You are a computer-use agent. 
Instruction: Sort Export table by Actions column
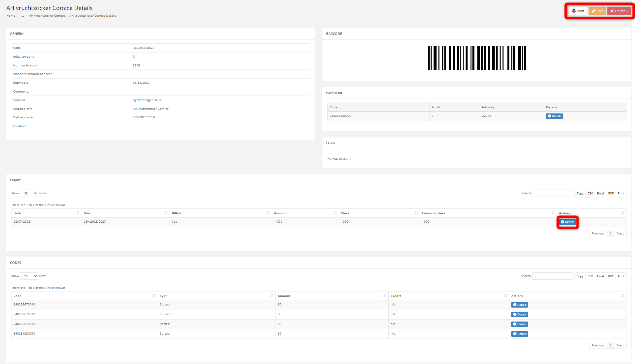click(592, 213)
